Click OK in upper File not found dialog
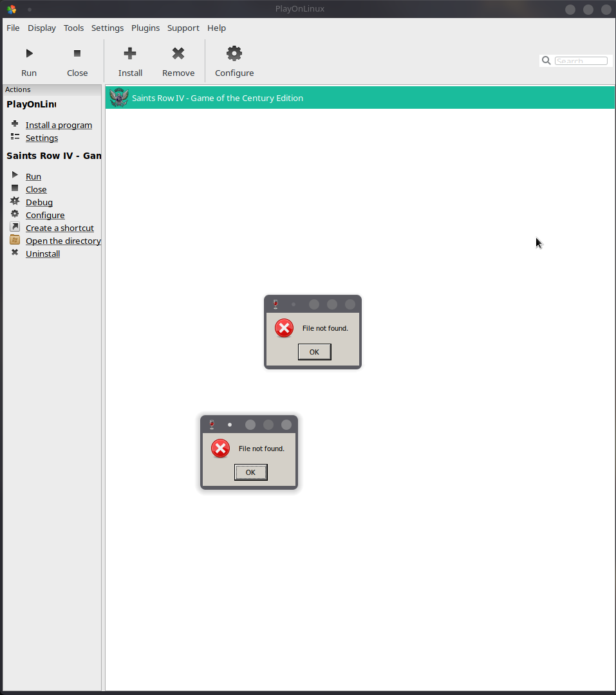The image size is (616, 695). (x=314, y=352)
